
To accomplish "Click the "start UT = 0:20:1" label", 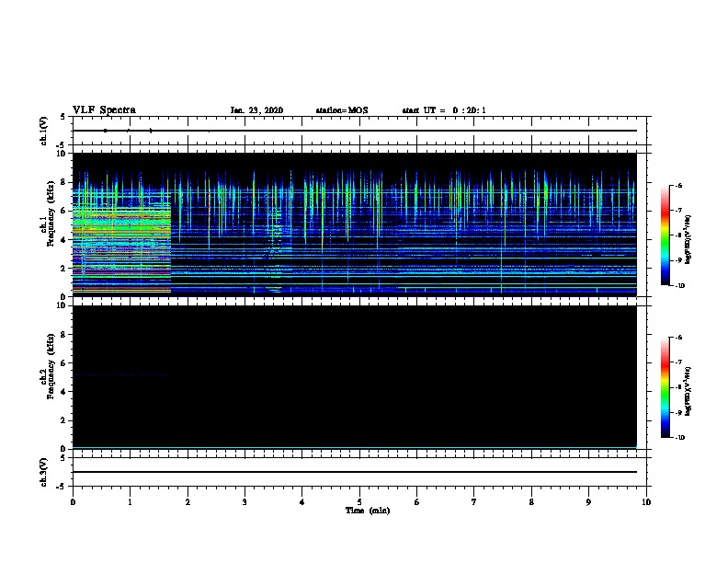I will click(x=444, y=110).
